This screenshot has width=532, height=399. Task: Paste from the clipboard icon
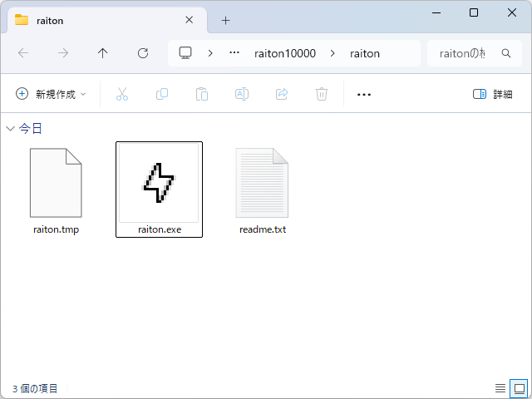pyautogui.click(x=202, y=94)
